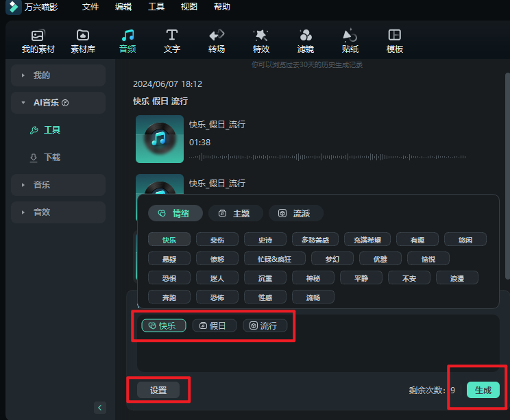
Task: Expand the 我的 sidebar section
Action: coord(58,75)
